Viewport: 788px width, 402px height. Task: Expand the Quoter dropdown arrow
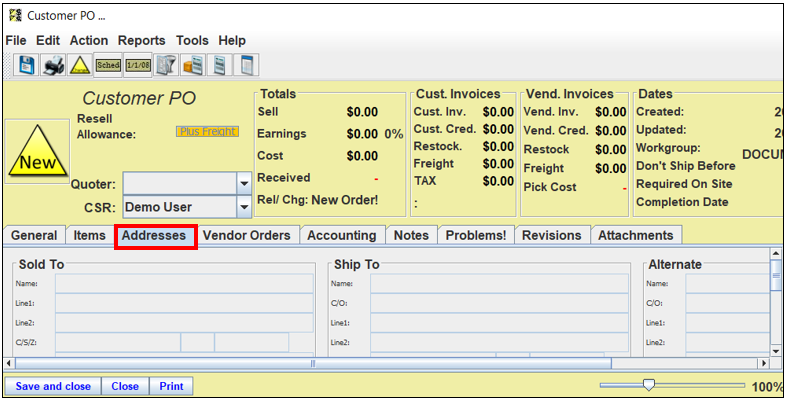click(x=244, y=184)
